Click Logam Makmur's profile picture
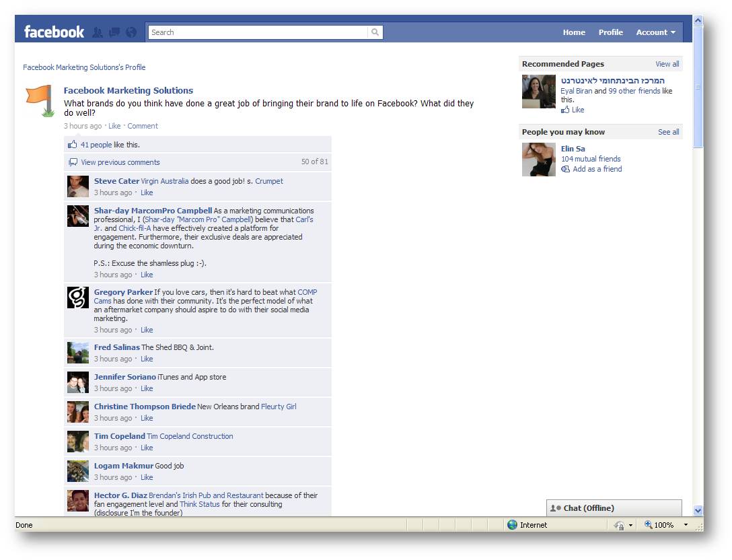The height and width of the screenshot is (560, 732). pyautogui.click(x=78, y=470)
